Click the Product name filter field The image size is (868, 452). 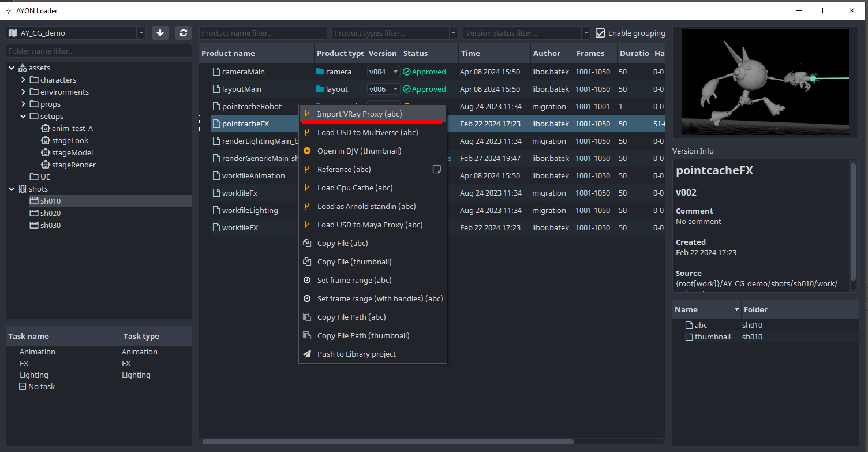point(263,33)
